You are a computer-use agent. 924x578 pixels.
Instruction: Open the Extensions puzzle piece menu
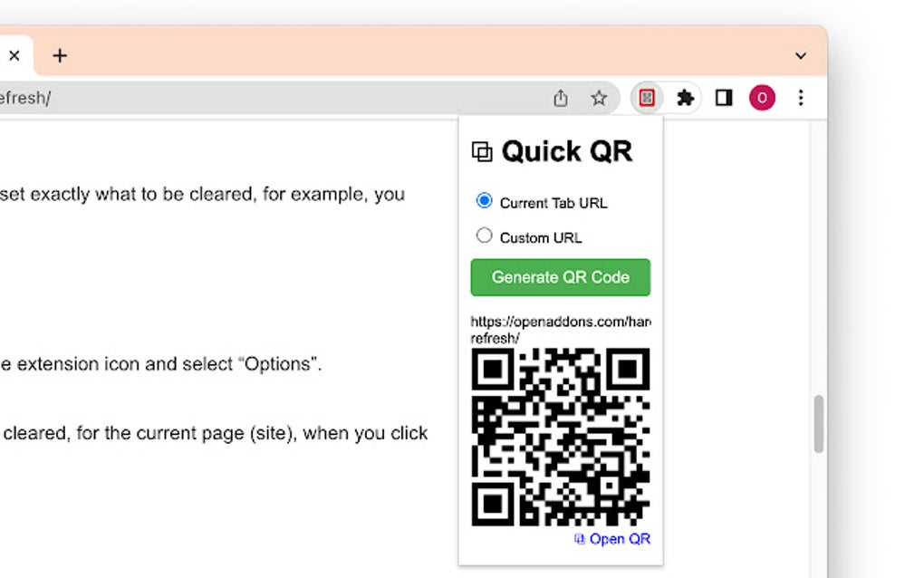[x=686, y=98]
